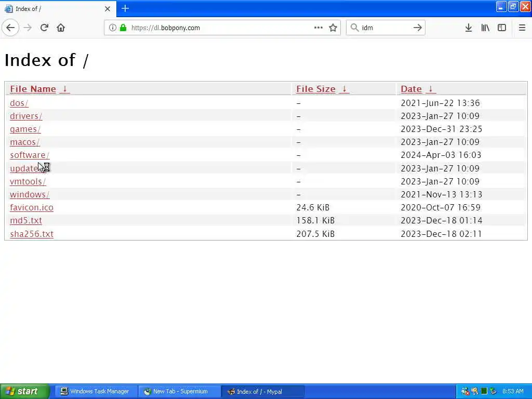Open the browser hamburger menu
Viewport: 532px width, 399px height.
522,28
